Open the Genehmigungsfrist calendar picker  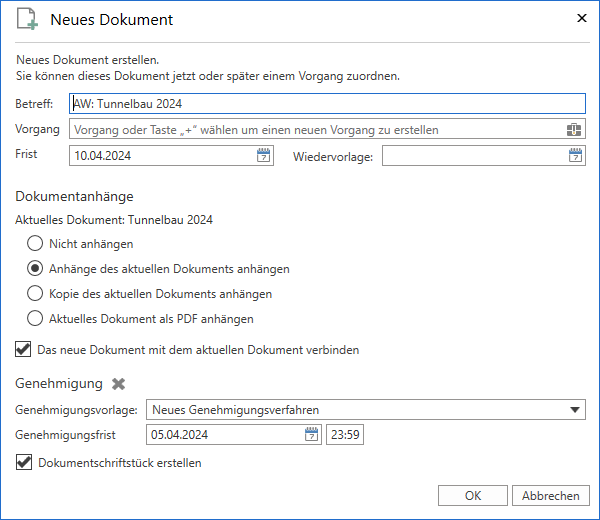pyautogui.click(x=311, y=435)
